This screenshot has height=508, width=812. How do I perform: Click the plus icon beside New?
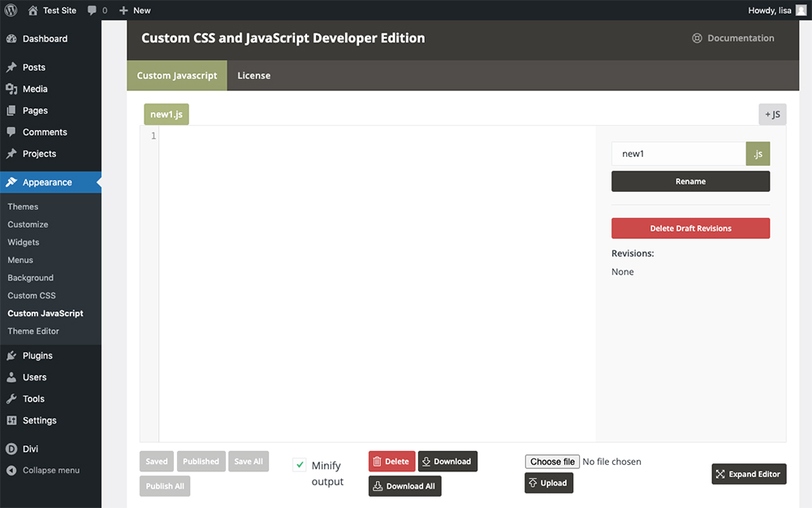coord(123,11)
